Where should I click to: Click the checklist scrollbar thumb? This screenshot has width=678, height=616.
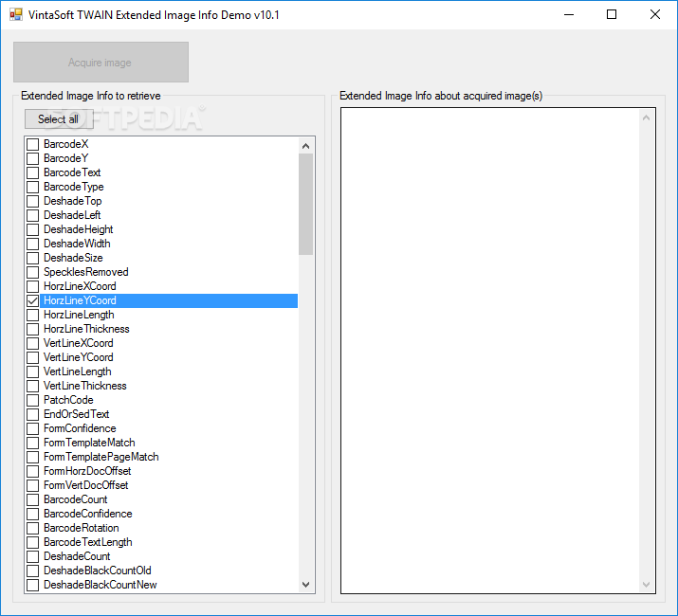click(305, 204)
